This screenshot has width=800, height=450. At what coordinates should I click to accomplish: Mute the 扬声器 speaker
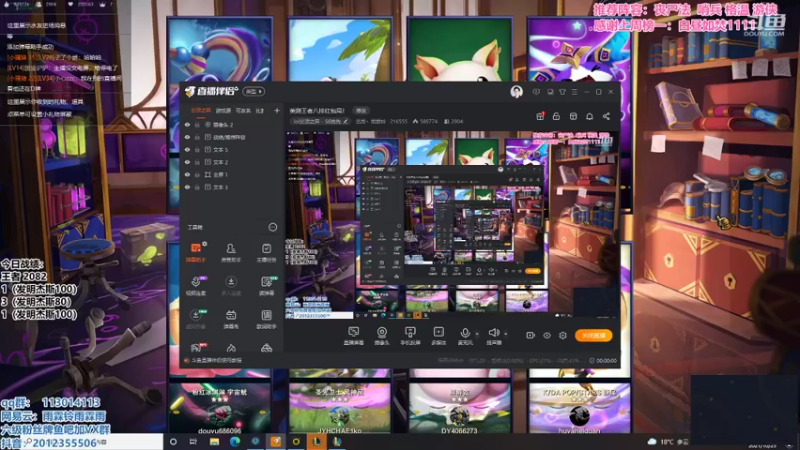493,336
